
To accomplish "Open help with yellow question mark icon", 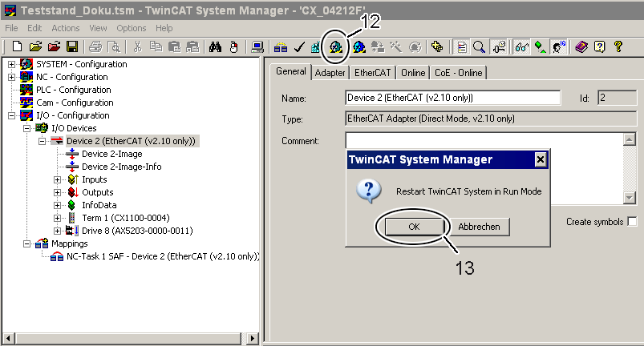I will 618,46.
